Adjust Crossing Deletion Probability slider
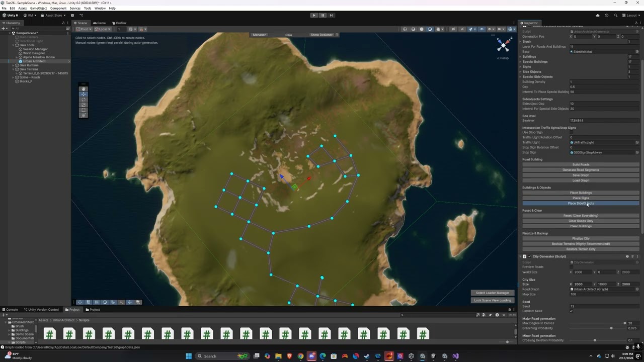The width and height of the screenshot is (644, 362). click(x=598, y=340)
